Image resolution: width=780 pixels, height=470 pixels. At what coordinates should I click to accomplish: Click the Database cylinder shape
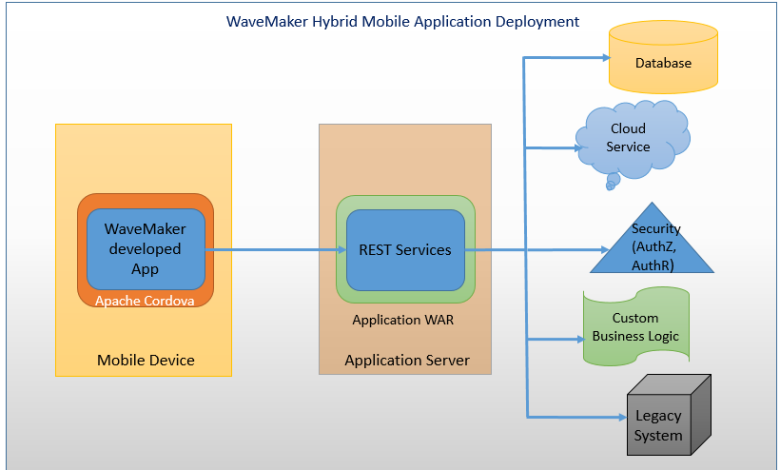(x=663, y=57)
